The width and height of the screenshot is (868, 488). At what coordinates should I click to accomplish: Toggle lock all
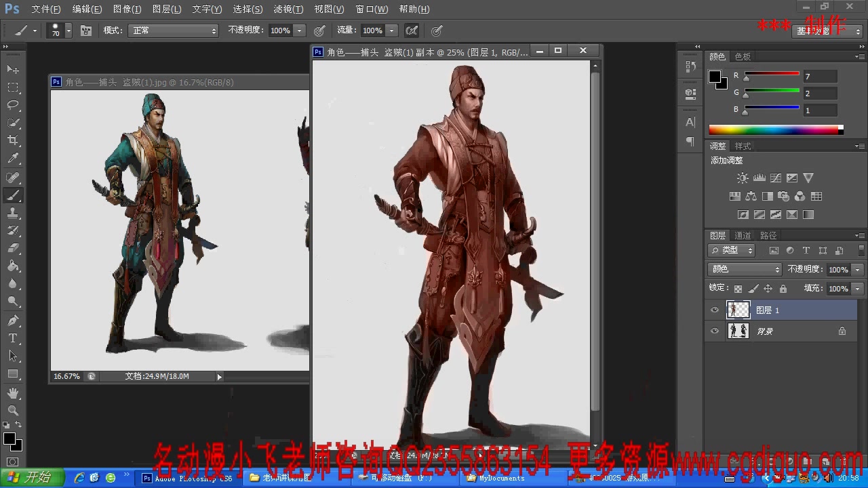[x=783, y=289]
